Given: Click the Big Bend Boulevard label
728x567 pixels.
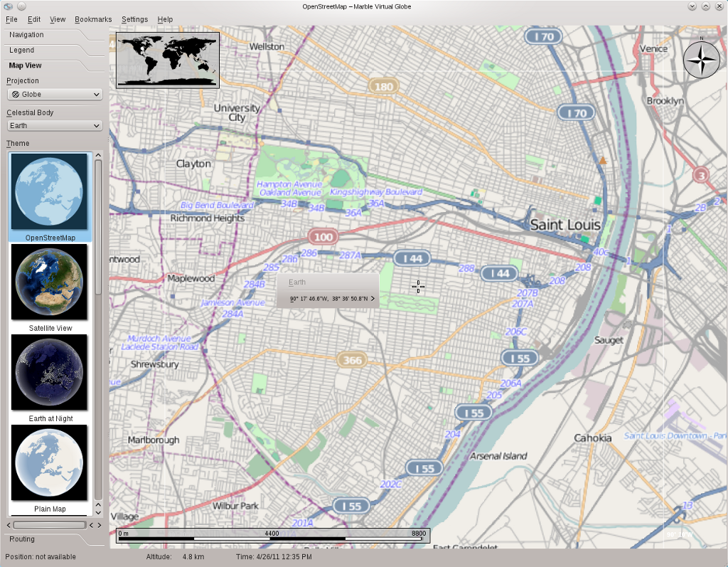Looking at the screenshot, I should coord(218,205).
